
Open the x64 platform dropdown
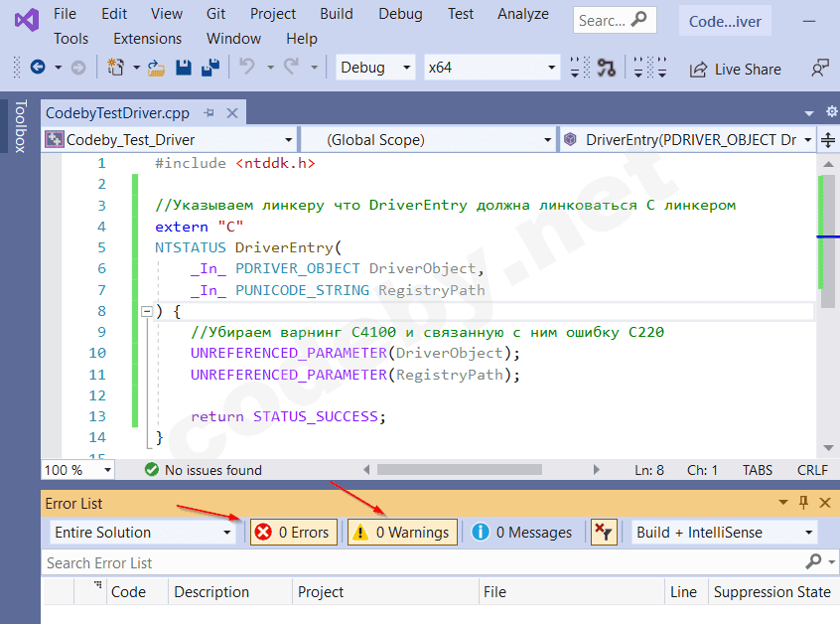(x=491, y=68)
